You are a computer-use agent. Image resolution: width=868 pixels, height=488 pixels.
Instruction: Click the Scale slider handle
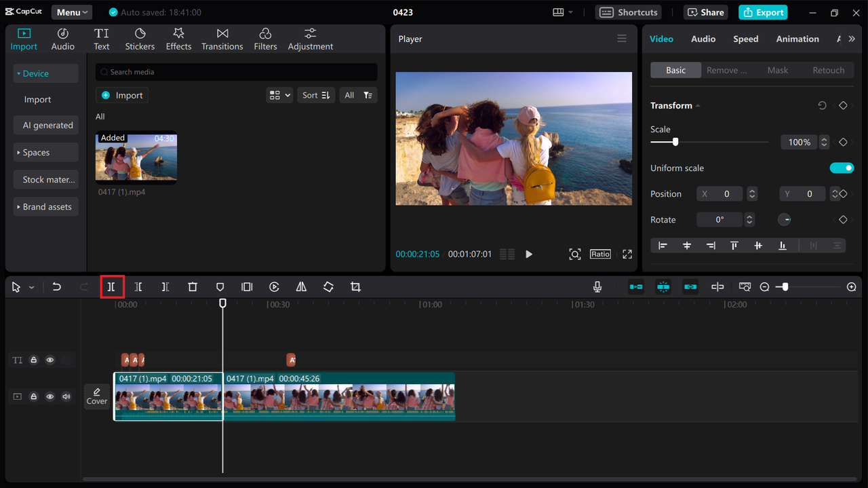[675, 142]
